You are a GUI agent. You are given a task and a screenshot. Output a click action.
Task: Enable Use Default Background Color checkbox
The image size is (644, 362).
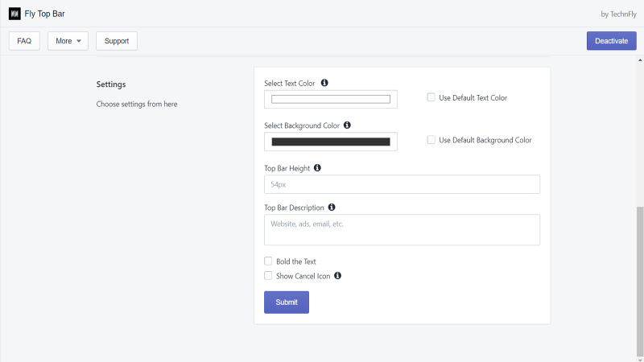431,140
